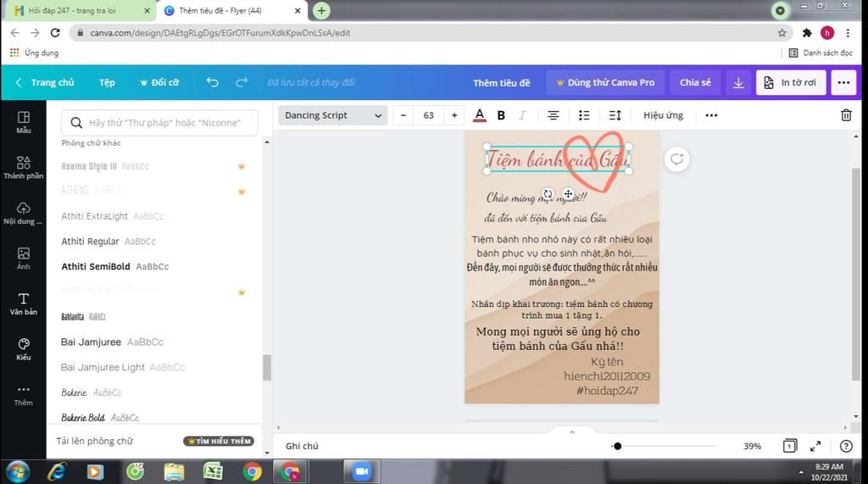Open the Chrome extensions puzzle icon
The width and height of the screenshot is (868, 484).
807,33
